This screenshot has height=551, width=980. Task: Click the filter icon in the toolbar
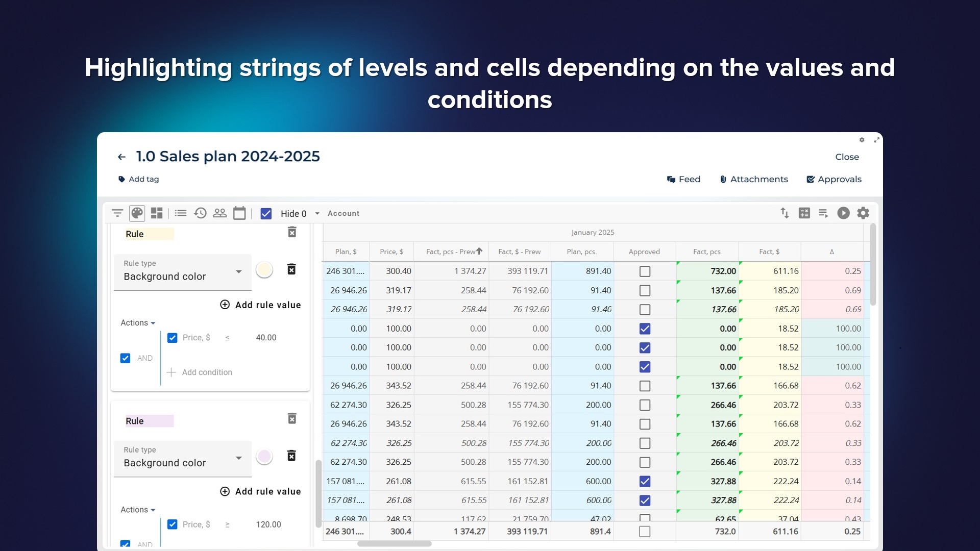pos(117,213)
